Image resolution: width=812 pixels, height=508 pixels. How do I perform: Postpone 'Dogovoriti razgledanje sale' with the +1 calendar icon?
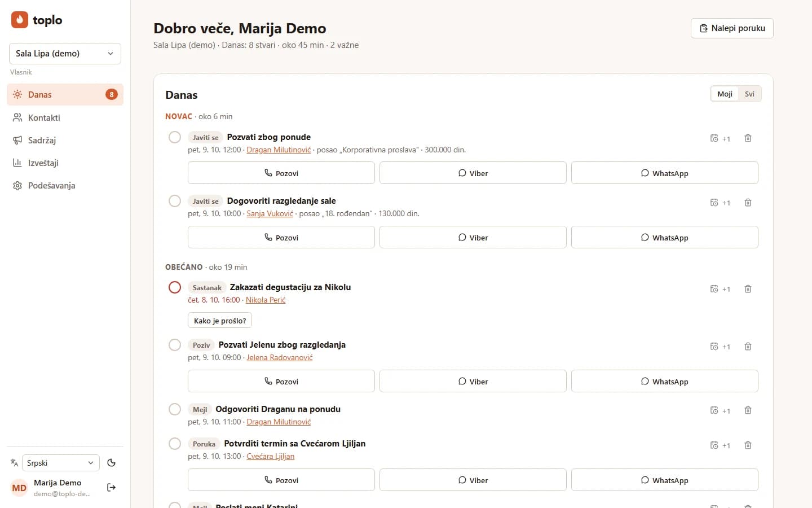(720, 203)
